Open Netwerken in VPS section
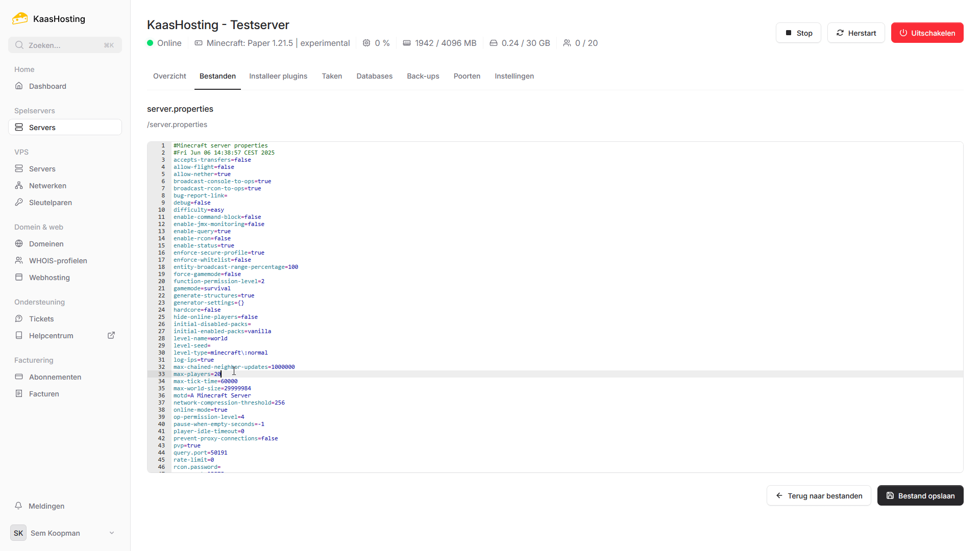980x551 pixels. point(47,186)
